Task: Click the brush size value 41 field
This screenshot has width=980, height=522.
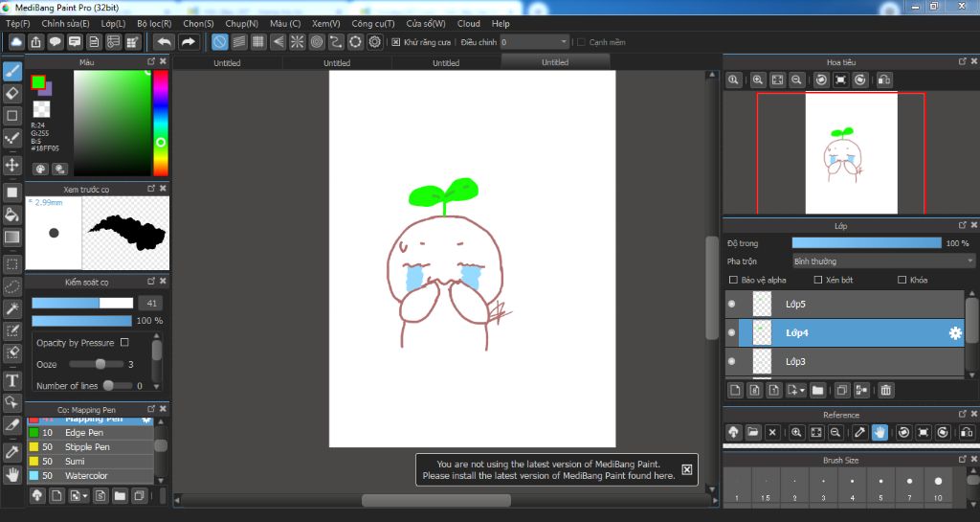Action: [x=150, y=304]
